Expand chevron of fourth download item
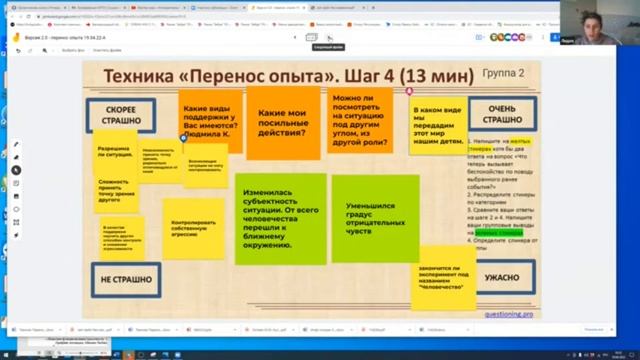Screen dimensions: 640x360 235,330
